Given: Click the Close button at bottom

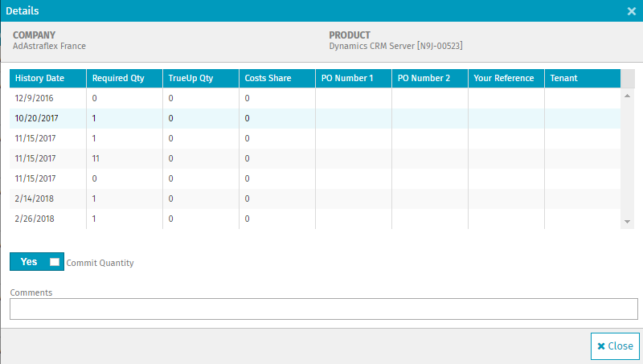Looking at the screenshot, I should coord(615,346).
